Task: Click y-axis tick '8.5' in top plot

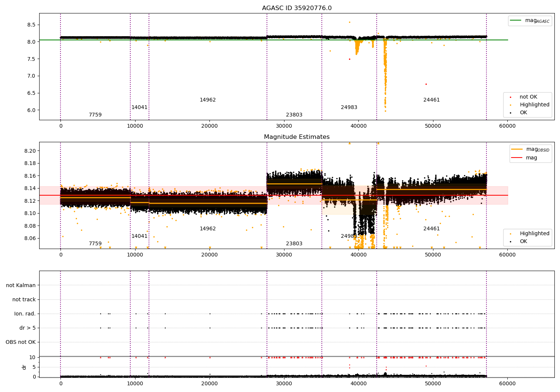Action: (31, 25)
